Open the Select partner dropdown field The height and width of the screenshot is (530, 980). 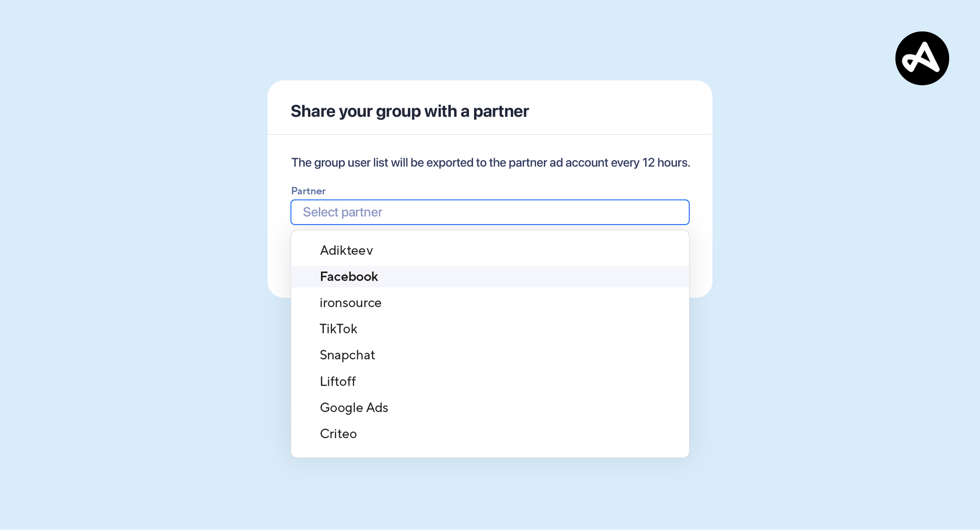[490, 212]
